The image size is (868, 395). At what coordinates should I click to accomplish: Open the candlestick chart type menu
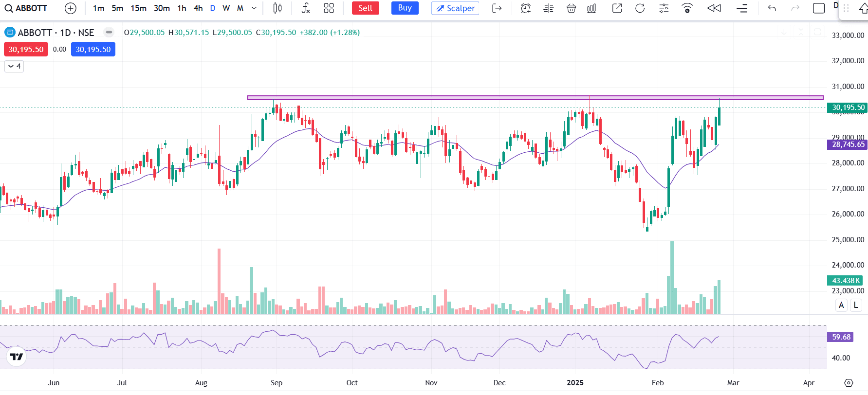click(277, 8)
